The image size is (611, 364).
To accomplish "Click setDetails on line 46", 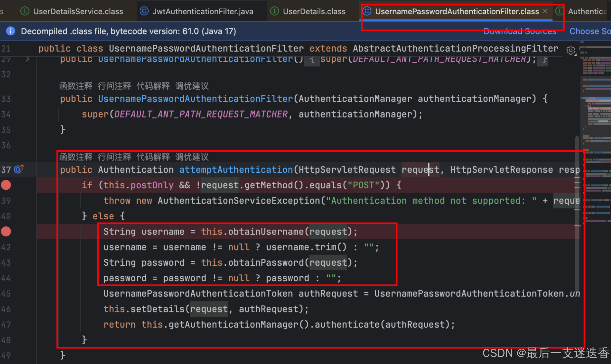I will pyautogui.click(x=158, y=309).
